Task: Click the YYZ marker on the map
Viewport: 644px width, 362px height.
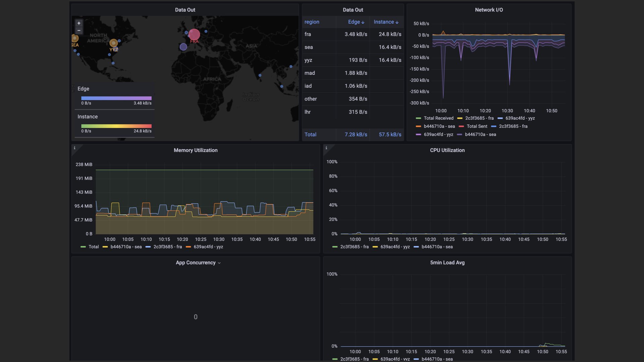Action: coord(114,43)
